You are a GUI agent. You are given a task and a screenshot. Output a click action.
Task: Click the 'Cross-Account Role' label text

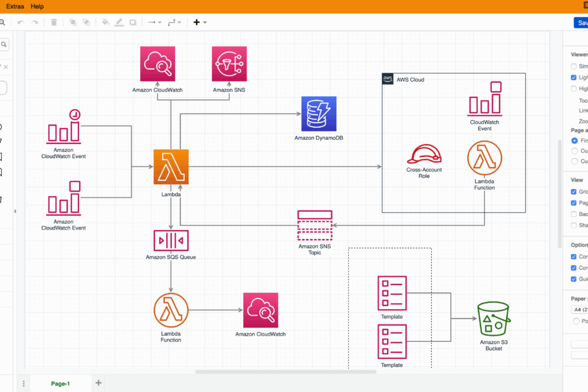424,173
